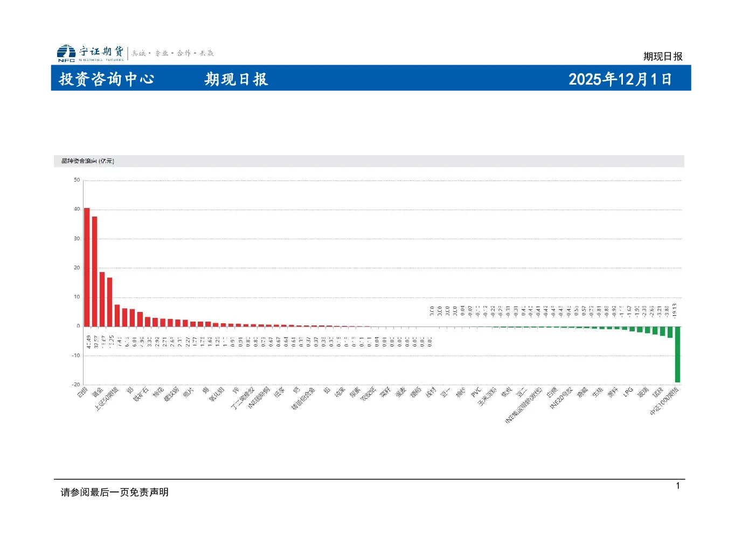The width and height of the screenshot is (756, 535).
Task: Click y-axis label '30'
Action: tap(77, 238)
